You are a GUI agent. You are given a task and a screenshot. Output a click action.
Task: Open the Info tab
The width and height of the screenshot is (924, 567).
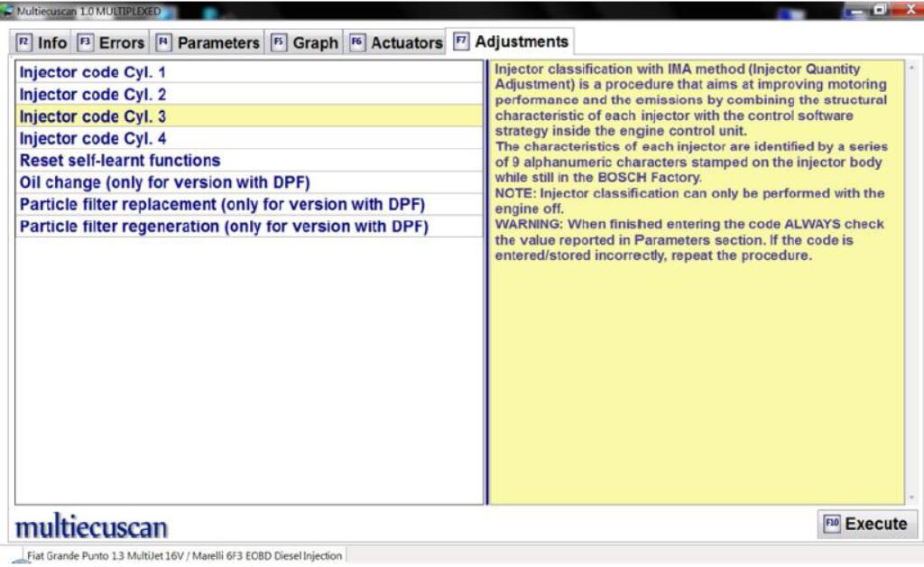click(42, 42)
